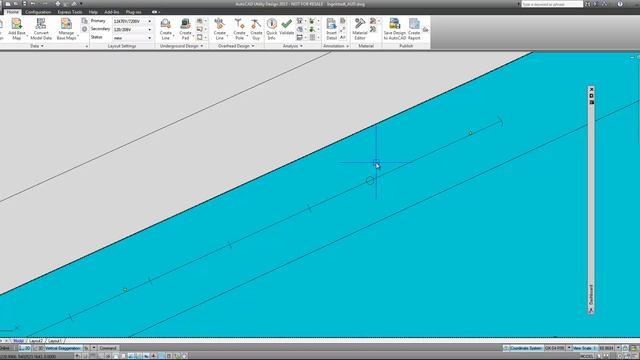Open the Help ribbon tab
The height and width of the screenshot is (360, 640).
93,12
